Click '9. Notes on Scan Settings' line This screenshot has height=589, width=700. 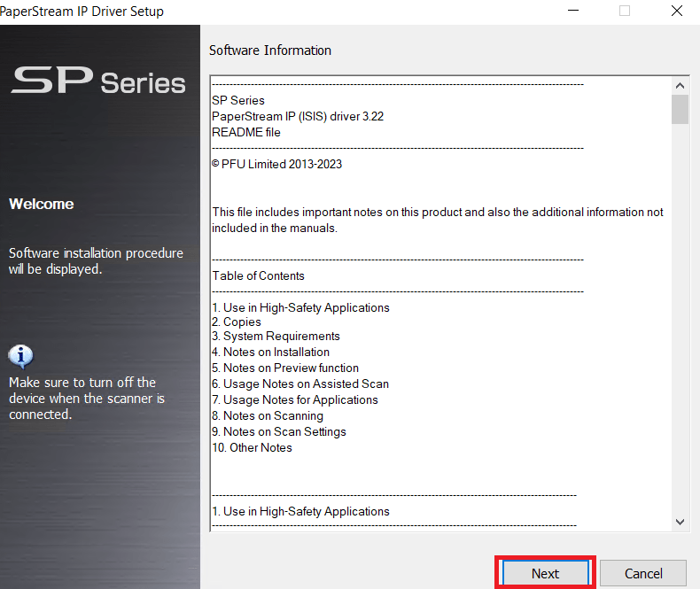(279, 432)
